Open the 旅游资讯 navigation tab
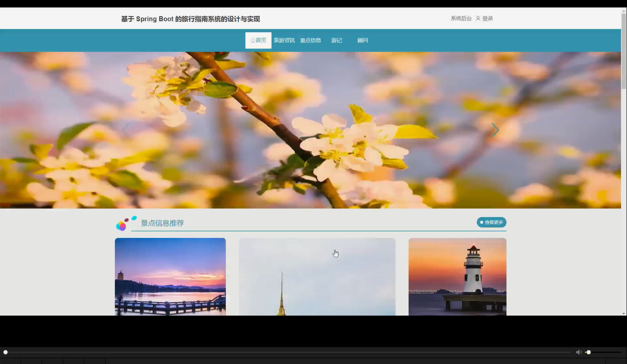 pyautogui.click(x=284, y=40)
